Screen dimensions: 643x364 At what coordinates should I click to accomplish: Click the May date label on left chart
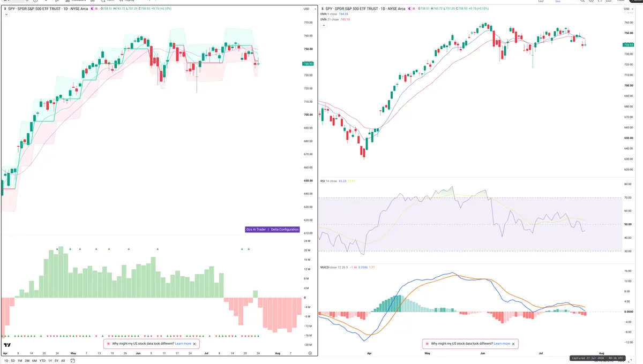[x=73, y=353]
